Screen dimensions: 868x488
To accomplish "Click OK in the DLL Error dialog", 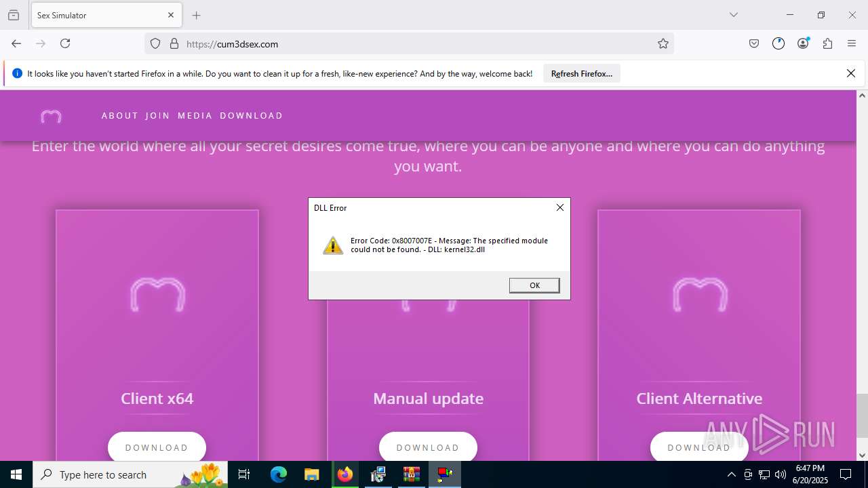I will click(534, 285).
